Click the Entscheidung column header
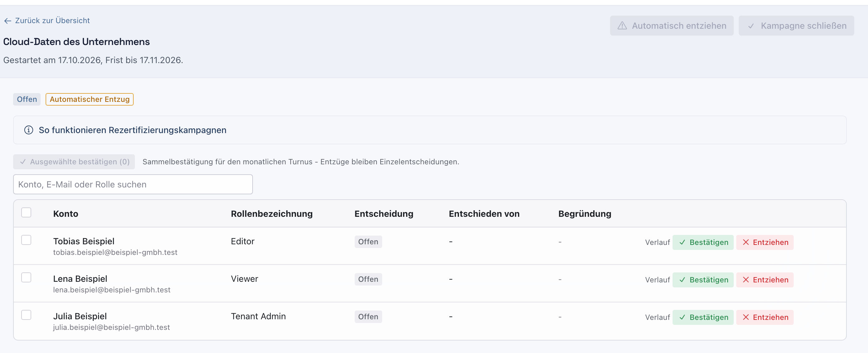This screenshot has height=353, width=868. point(384,214)
